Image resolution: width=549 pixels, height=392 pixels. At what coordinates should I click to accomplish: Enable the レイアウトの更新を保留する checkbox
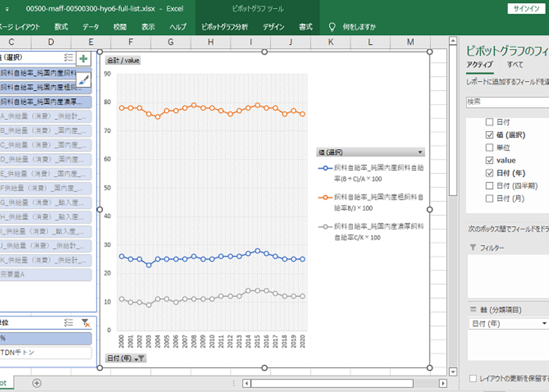pyautogui.click(x=473, y=378)
